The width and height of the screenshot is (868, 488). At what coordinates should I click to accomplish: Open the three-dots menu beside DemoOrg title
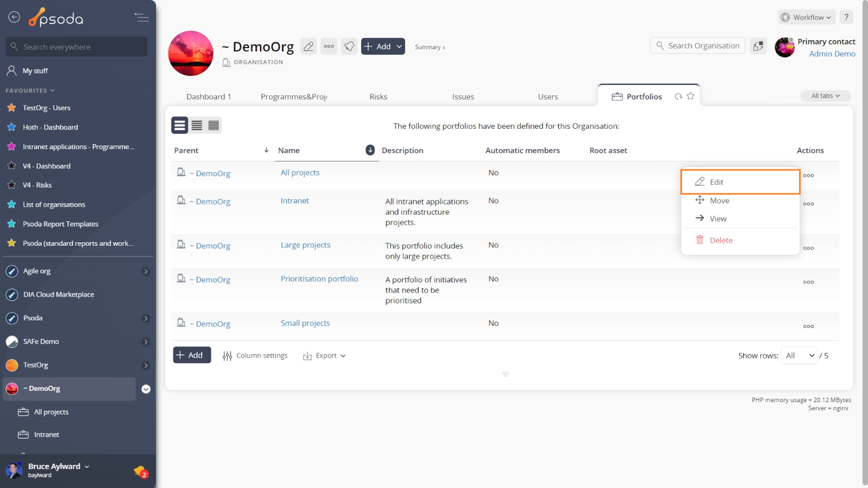tap(329, 46)
